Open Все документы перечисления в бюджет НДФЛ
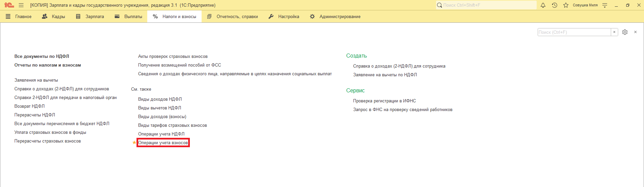The image size is (644, 187). (62, 123)
